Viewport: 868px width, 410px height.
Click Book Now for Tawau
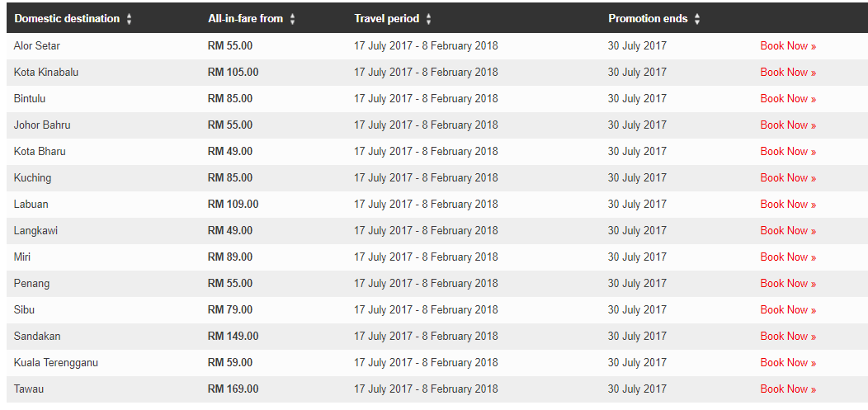click(787, 389)
